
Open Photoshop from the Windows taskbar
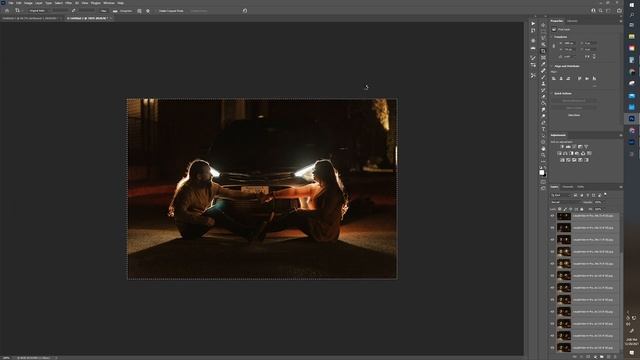point(632,118)
